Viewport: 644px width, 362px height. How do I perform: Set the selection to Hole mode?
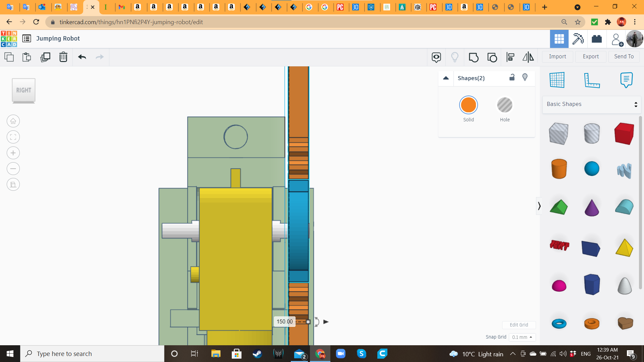[x=504, y=105]
